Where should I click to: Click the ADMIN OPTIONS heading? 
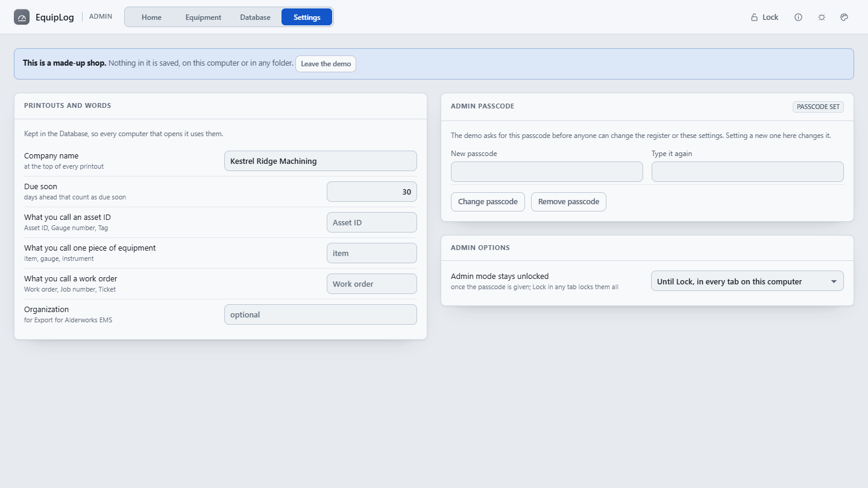coord(480,248)
